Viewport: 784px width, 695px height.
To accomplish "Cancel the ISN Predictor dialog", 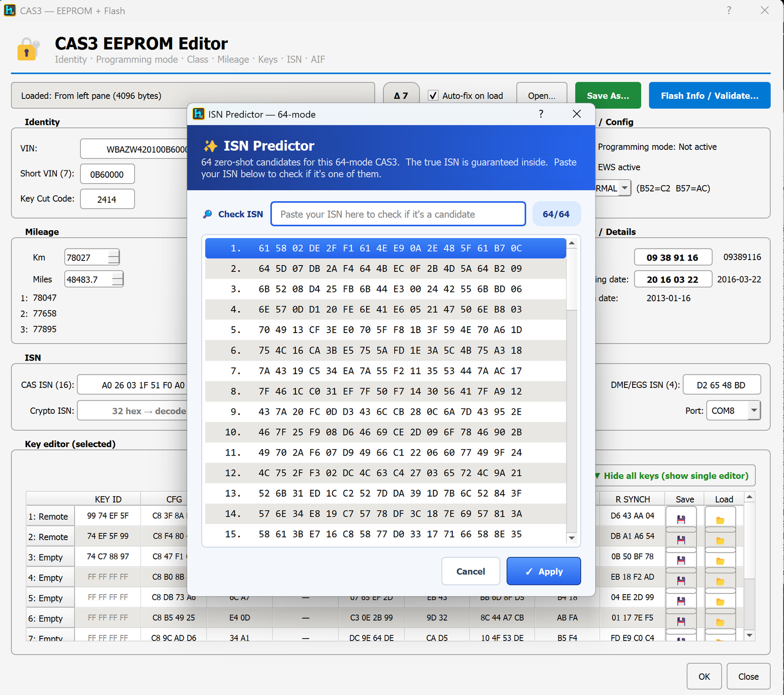I will pyautogui.click(x=470, y=571).
